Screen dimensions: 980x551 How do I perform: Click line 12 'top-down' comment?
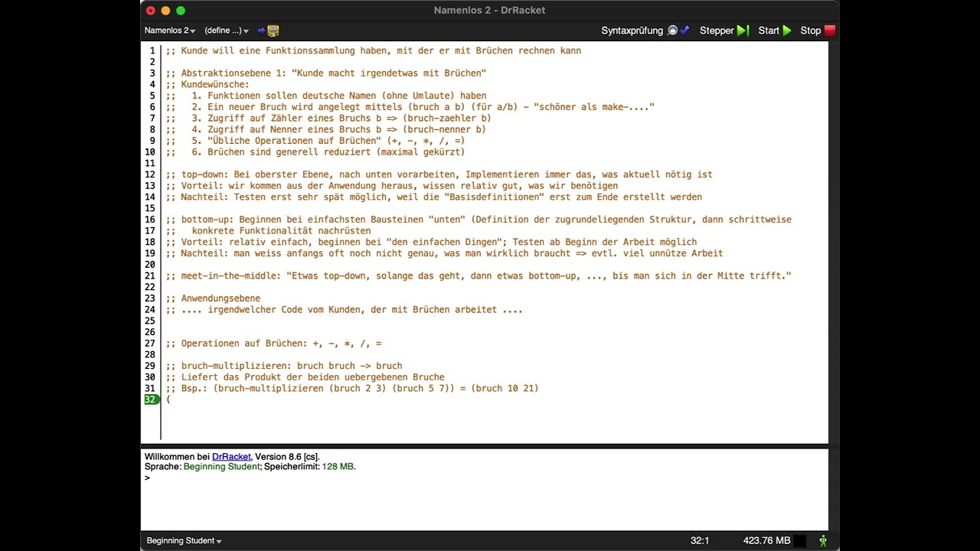click(439, 174)
